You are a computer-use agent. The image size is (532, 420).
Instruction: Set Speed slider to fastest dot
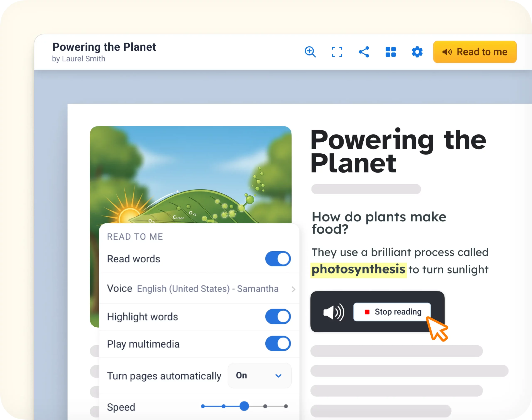pos(286,406)
